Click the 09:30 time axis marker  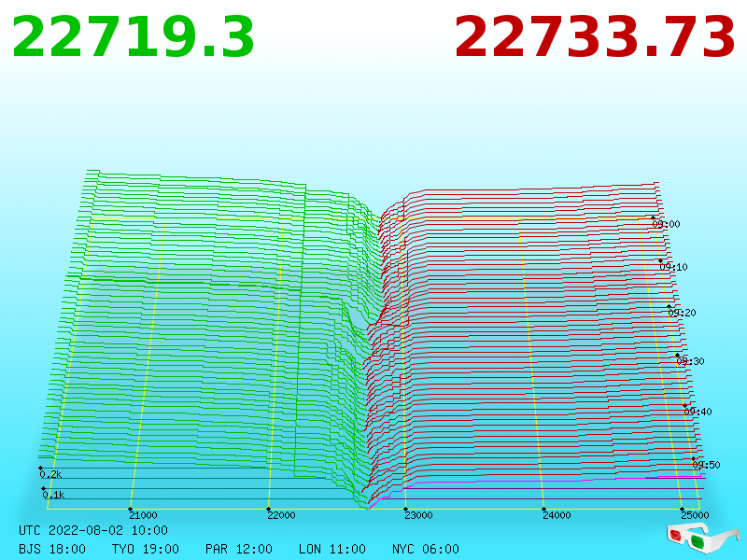pyautogui.click(x=690, y=361)
